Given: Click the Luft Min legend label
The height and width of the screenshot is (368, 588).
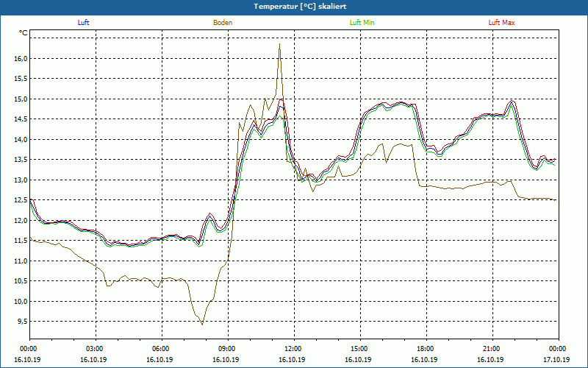Looking at the screenshot, I should point(362,23).
